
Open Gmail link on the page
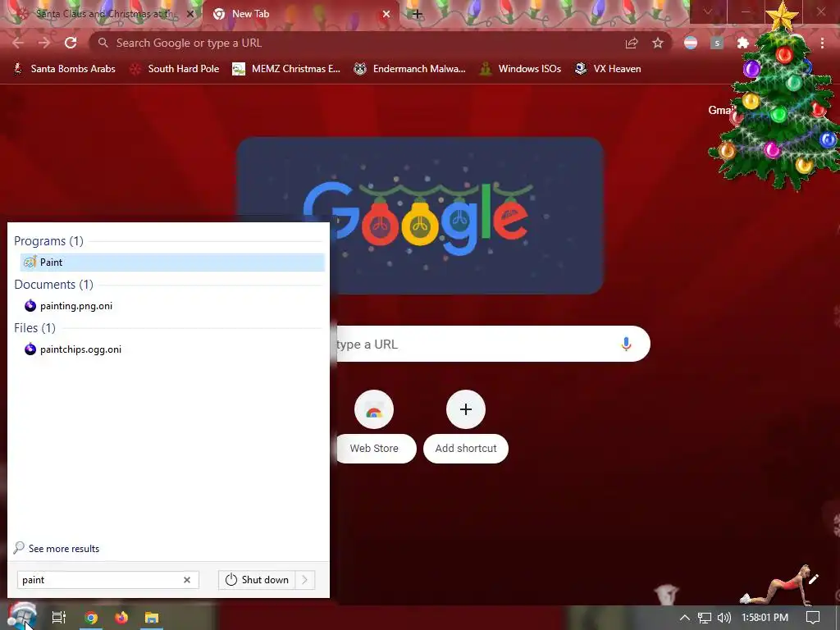721,110
